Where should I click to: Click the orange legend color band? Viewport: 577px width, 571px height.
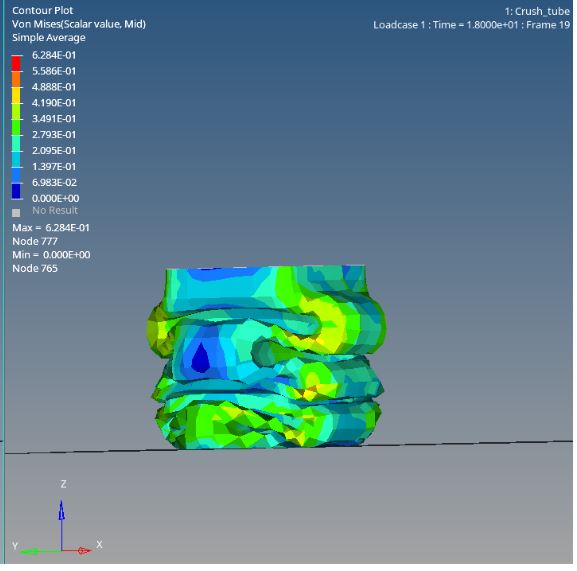tap(16, 79)
